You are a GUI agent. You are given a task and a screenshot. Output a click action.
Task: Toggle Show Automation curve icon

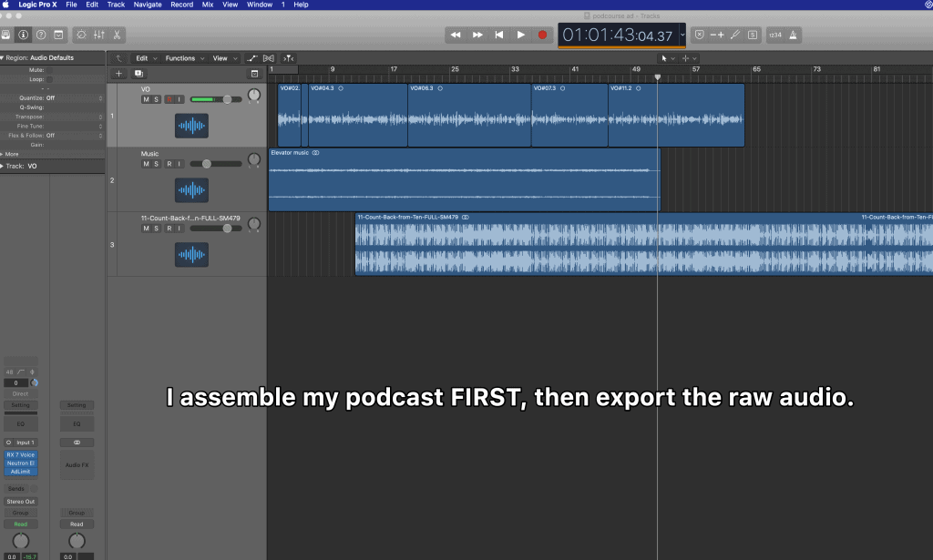click(251, 58)
